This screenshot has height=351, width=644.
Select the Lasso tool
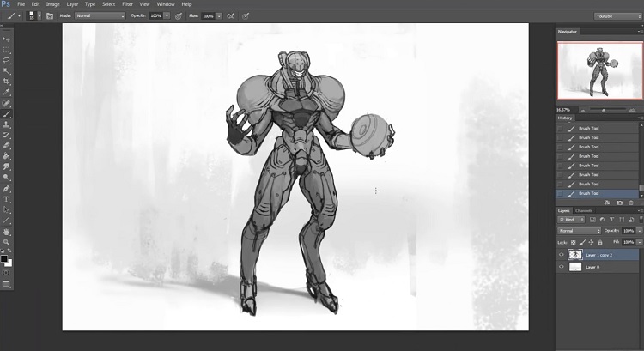(7, 60)
